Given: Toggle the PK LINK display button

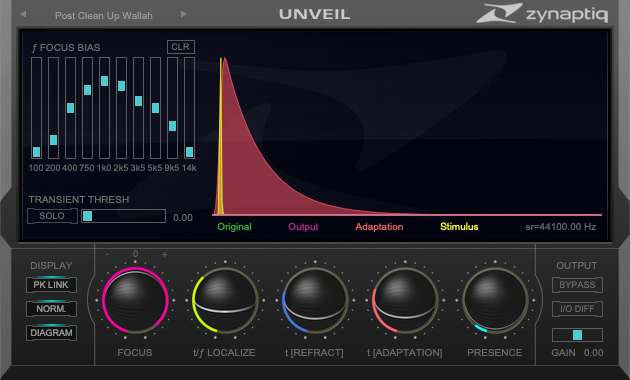Looking at the screenshot, I should (x=51, y=285).
